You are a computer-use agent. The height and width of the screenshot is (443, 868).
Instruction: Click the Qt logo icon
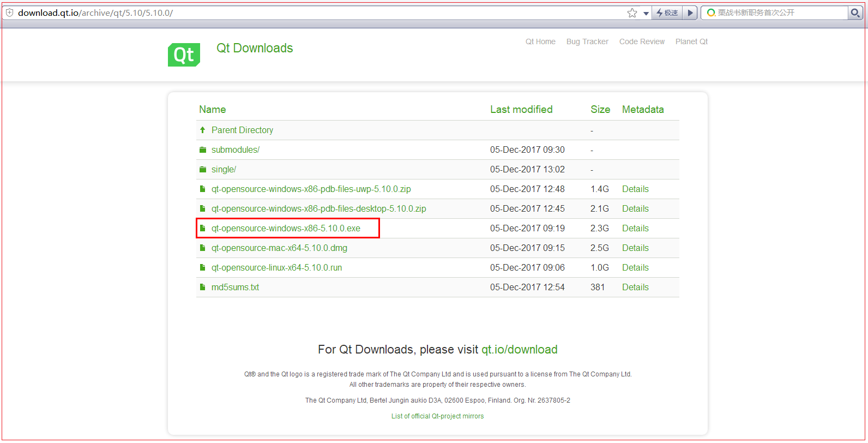[184, 55]
